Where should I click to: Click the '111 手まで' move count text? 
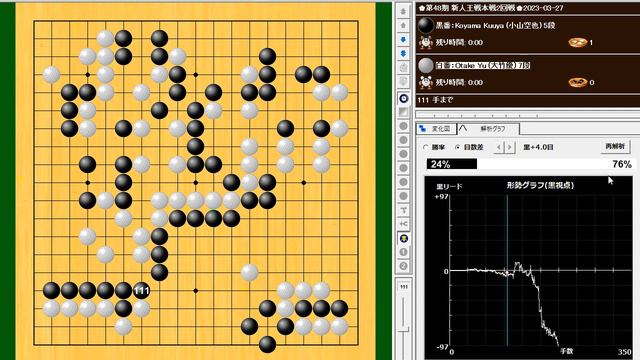tap(435, 100)
